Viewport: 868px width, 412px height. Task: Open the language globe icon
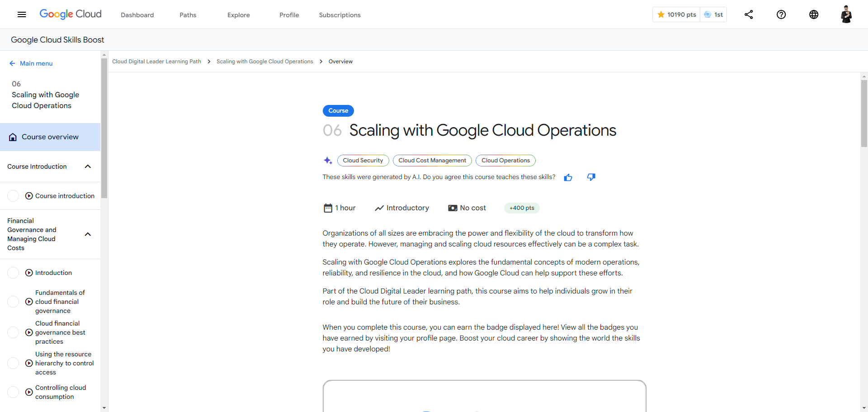(x=814, y=14)
